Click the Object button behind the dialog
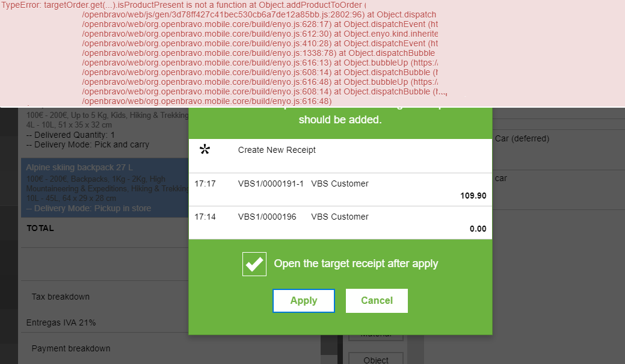This screenshot has width=625, height=364. point(375,359)
